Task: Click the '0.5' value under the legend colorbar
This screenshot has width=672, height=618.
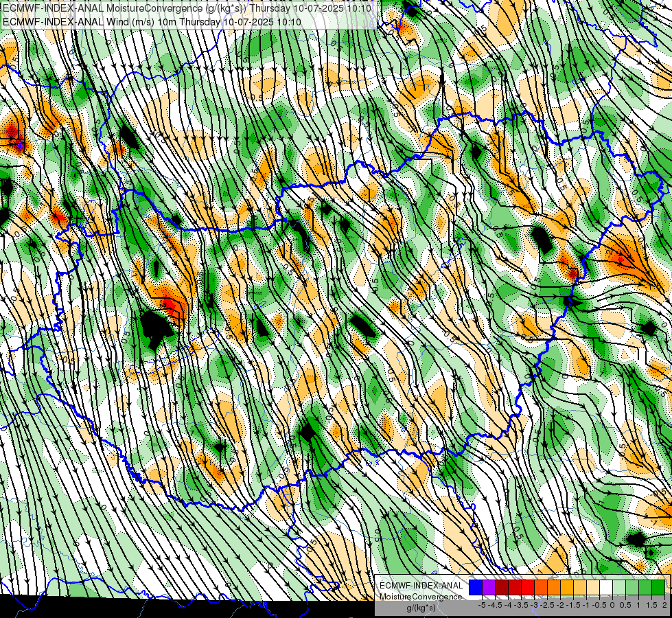Action: pyautogui.click(x=625, y=605)
